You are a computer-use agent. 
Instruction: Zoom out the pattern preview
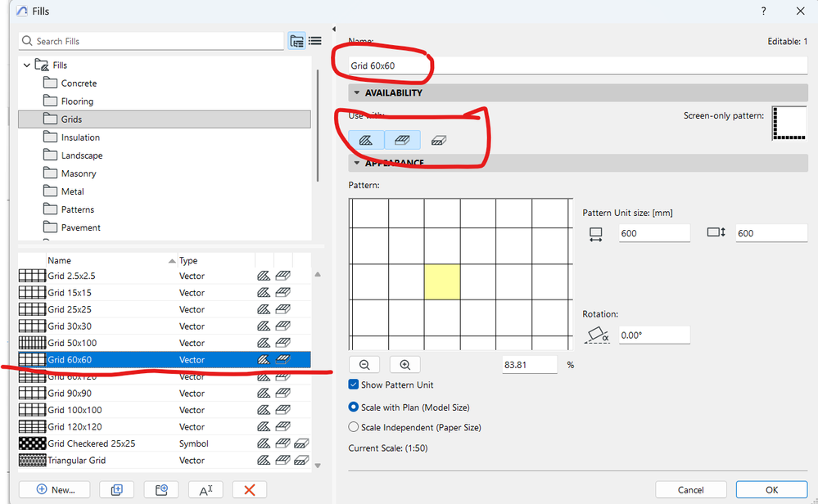[364, 365]
